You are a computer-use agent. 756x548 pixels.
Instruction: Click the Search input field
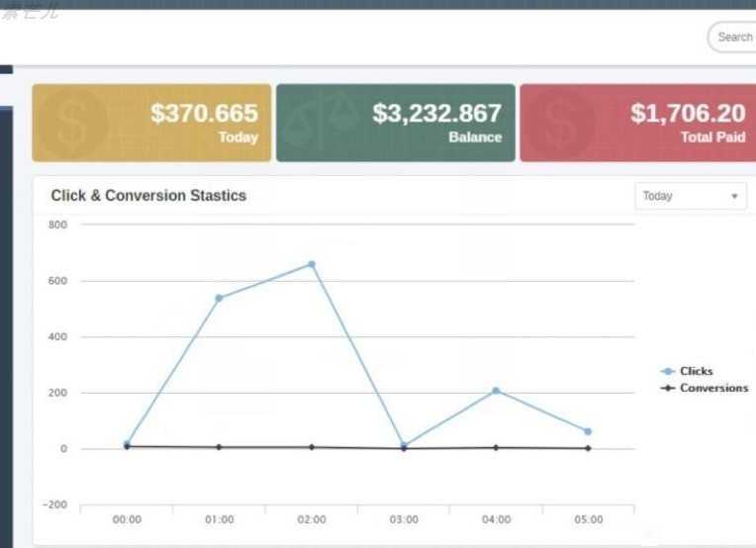(x=732, y=37)
